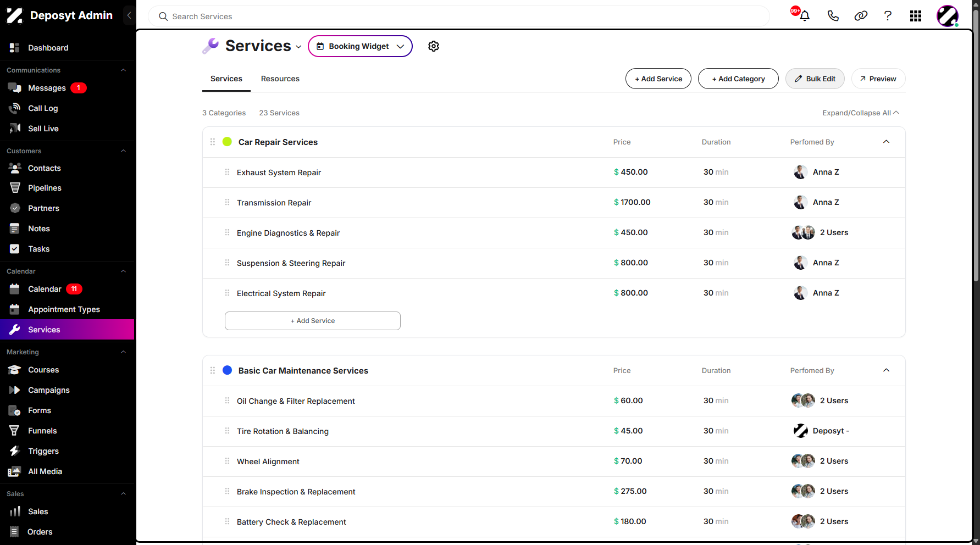Open the user profile avatar
Viewport: 980px width, 545px height.
[948, 16]
